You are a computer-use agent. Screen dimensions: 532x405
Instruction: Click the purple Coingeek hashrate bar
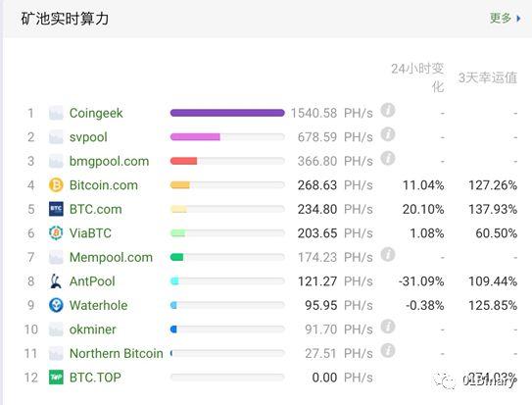[227, 113]
